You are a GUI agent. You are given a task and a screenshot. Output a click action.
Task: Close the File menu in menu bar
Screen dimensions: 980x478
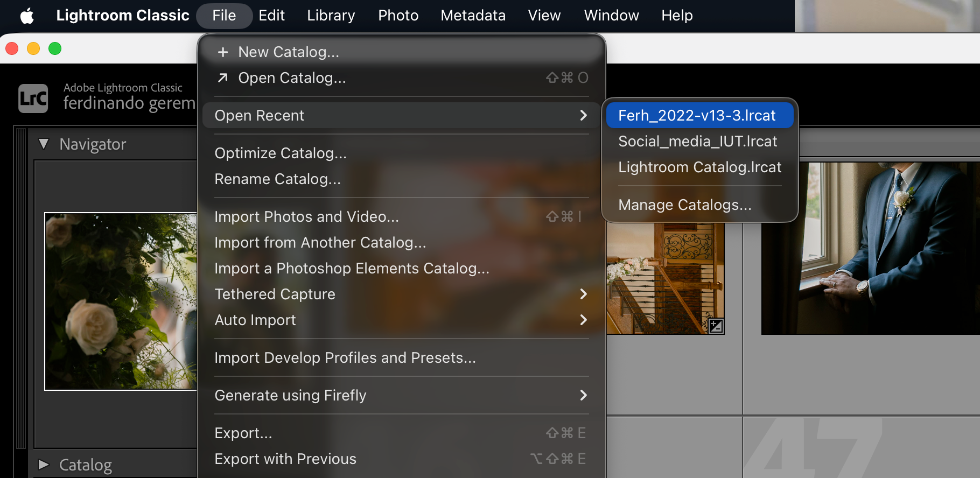[x=224, y=16]
